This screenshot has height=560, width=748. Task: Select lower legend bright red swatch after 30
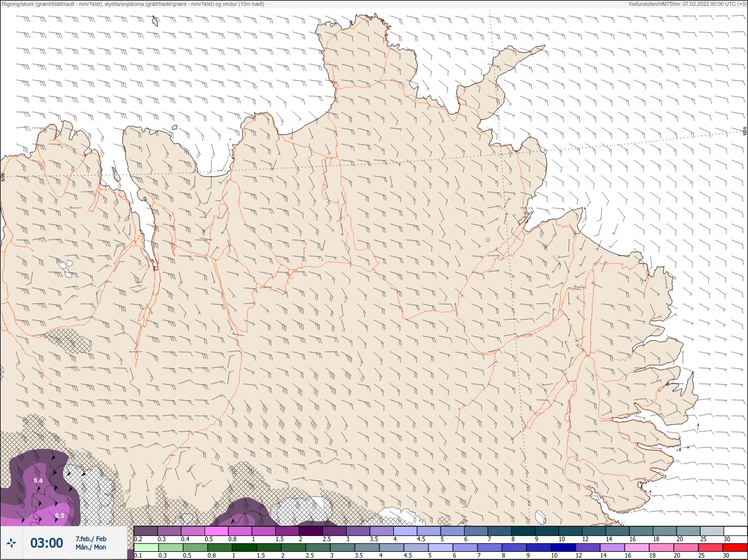[x=735, y=548]
